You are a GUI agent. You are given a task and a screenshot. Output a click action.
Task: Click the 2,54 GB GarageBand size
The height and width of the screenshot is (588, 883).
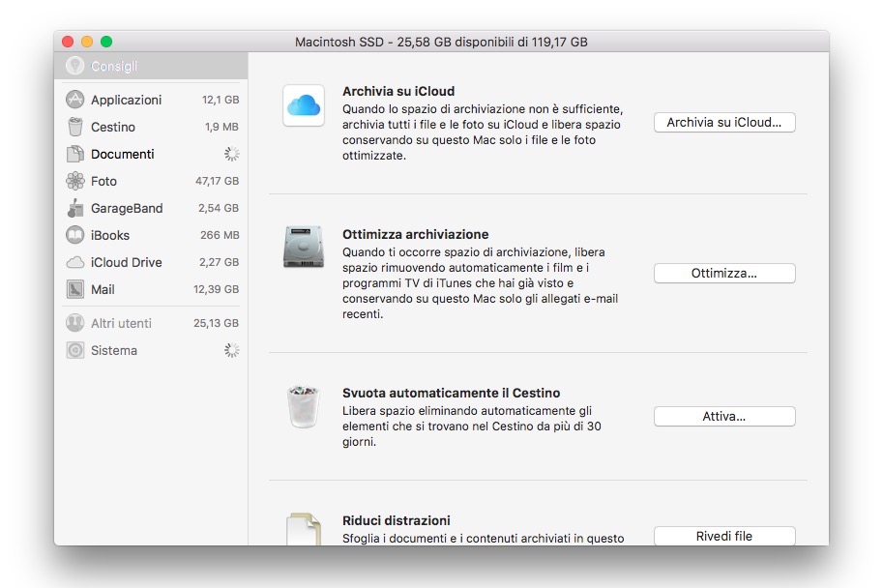click(x=219, y=208)
